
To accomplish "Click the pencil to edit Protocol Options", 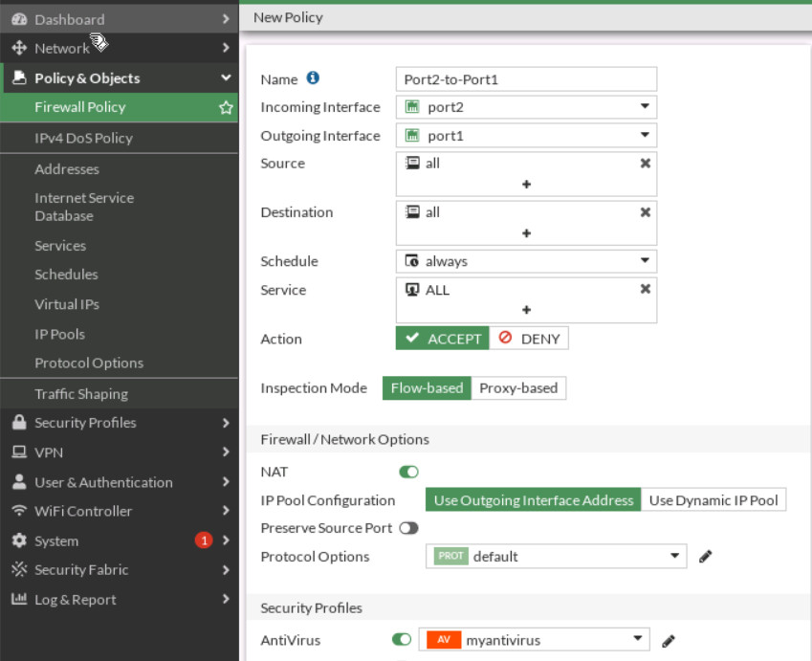I will click(x=703, y=556).
